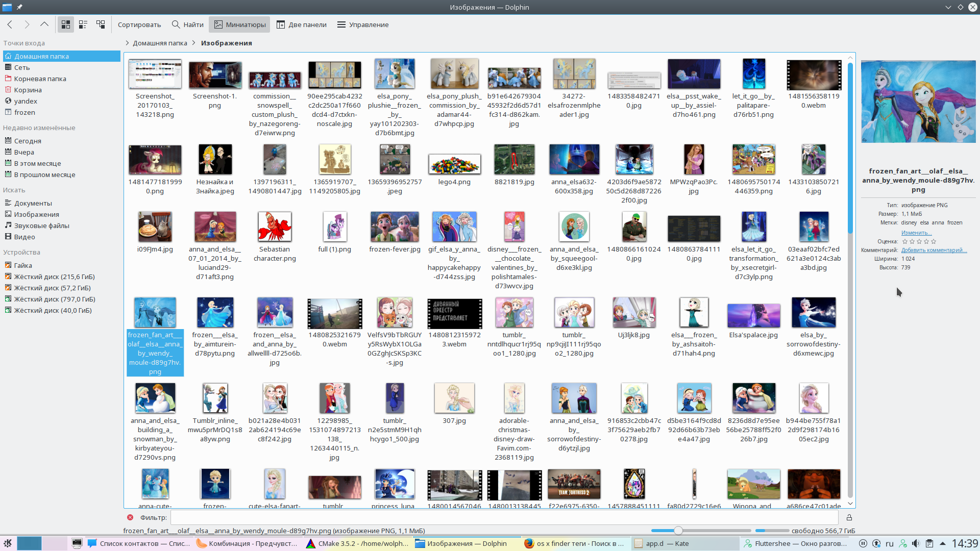Switch to icons view mode
Viewport: 980px width, 551px height.
tap(66, 24)
